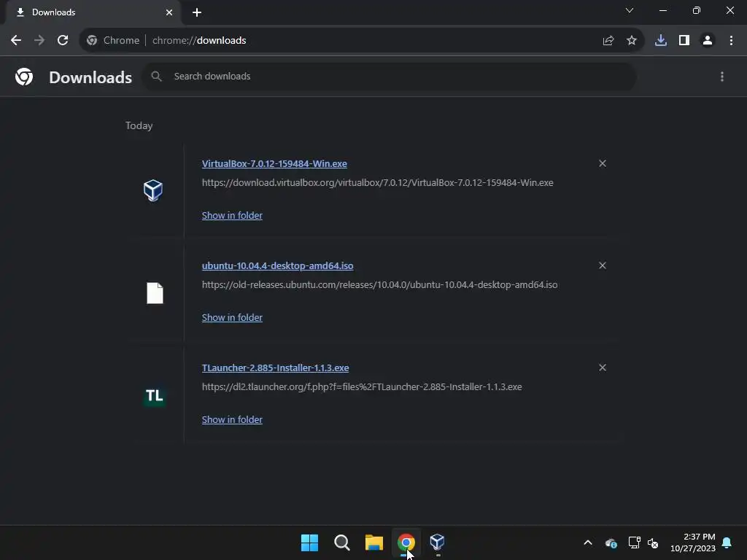
Task: Click the forward navigation arrow
Action: 39,41
